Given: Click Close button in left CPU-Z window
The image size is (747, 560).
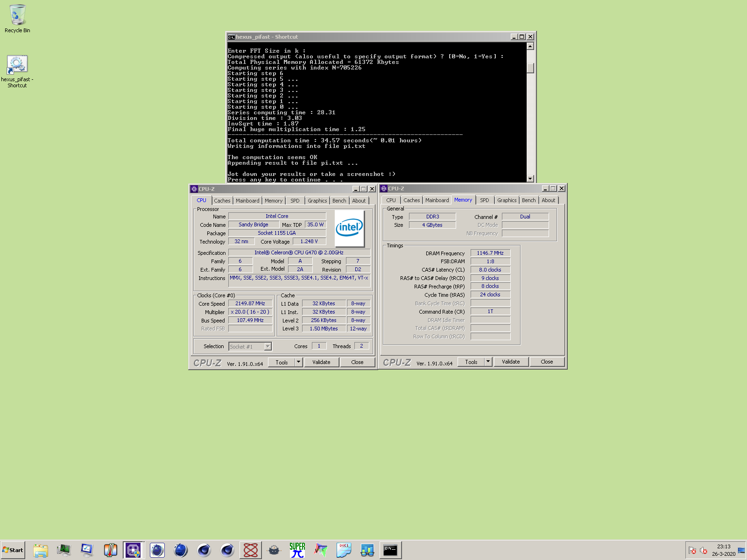Looking at the screenshot, I should tap(357, 362).
